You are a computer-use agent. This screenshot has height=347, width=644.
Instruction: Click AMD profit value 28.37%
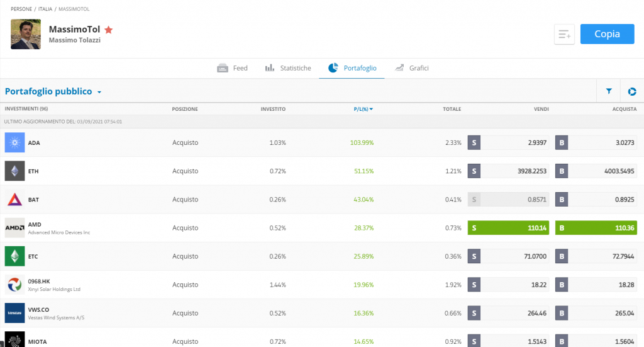click(364, 228)
